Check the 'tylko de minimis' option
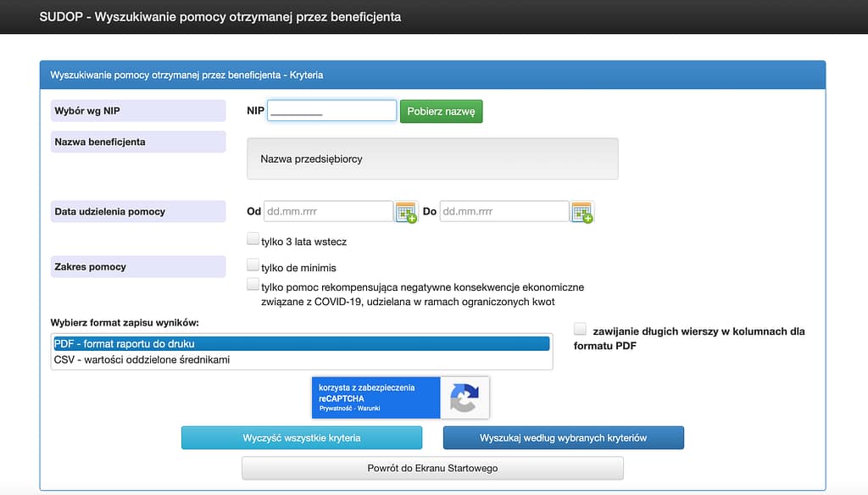The image size is (868, 495). coord(253,265)
